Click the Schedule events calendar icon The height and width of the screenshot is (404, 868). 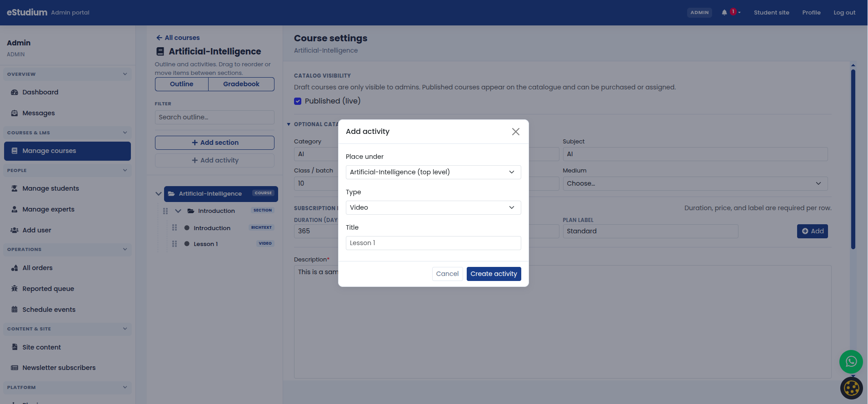click(x=15, y=310)
